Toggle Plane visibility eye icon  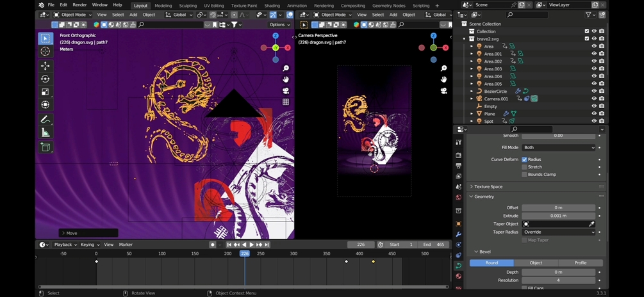[594, 114]
